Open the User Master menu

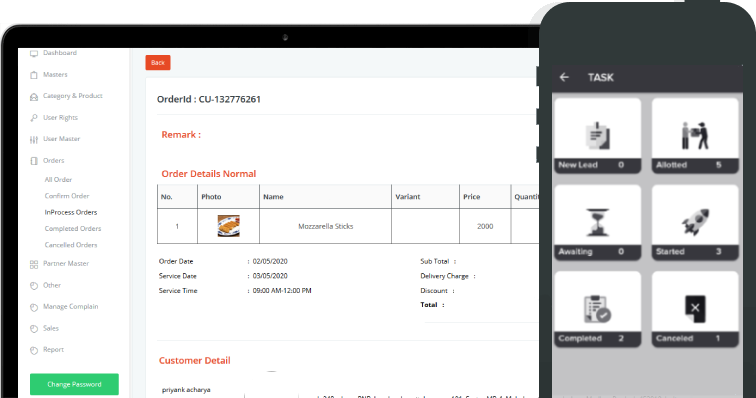(x=61, y=138)
